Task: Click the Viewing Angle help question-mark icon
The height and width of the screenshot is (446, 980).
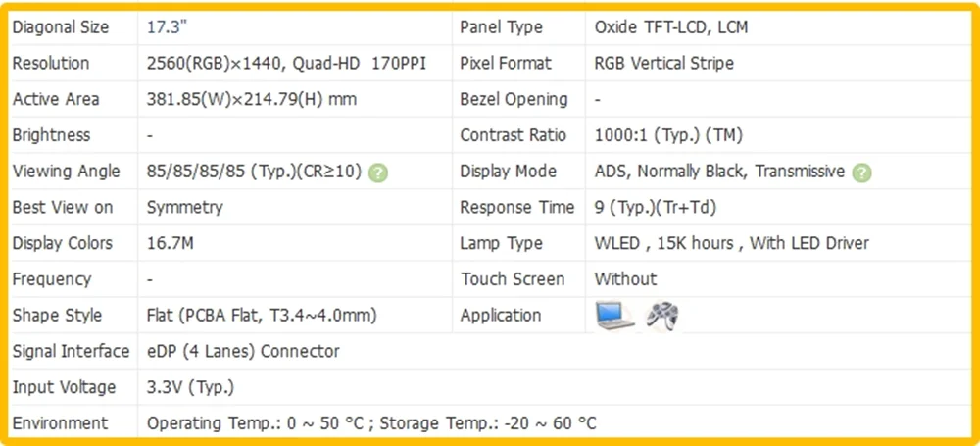Action: [x=378, y=172]
